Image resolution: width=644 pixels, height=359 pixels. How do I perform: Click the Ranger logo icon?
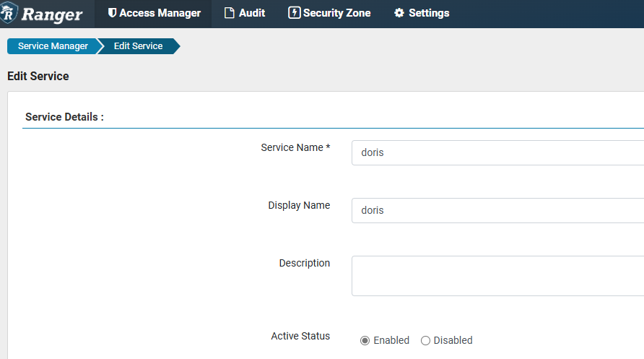[x=9, y=13]
